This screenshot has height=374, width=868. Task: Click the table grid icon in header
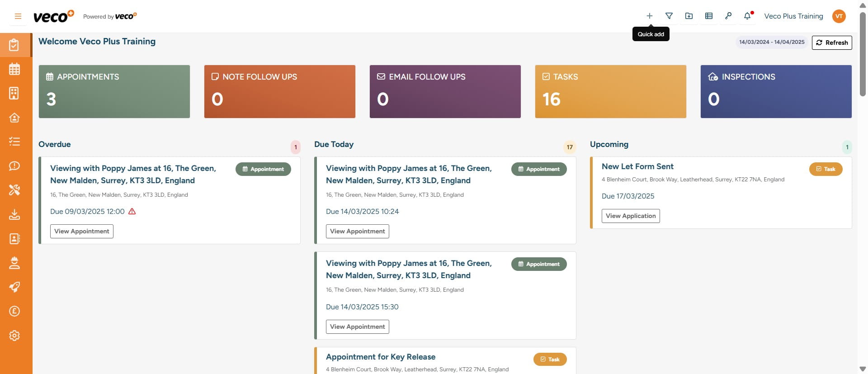pyautogui.click(x=709, y=16)
